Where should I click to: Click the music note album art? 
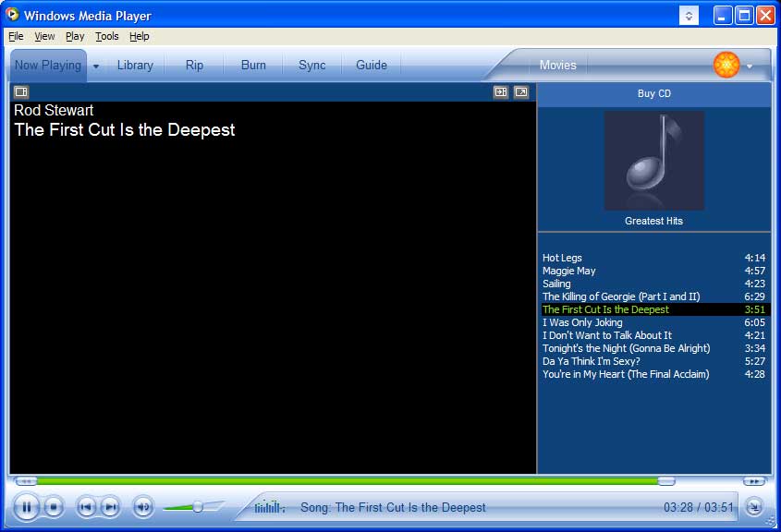click(x=654, y=161)
